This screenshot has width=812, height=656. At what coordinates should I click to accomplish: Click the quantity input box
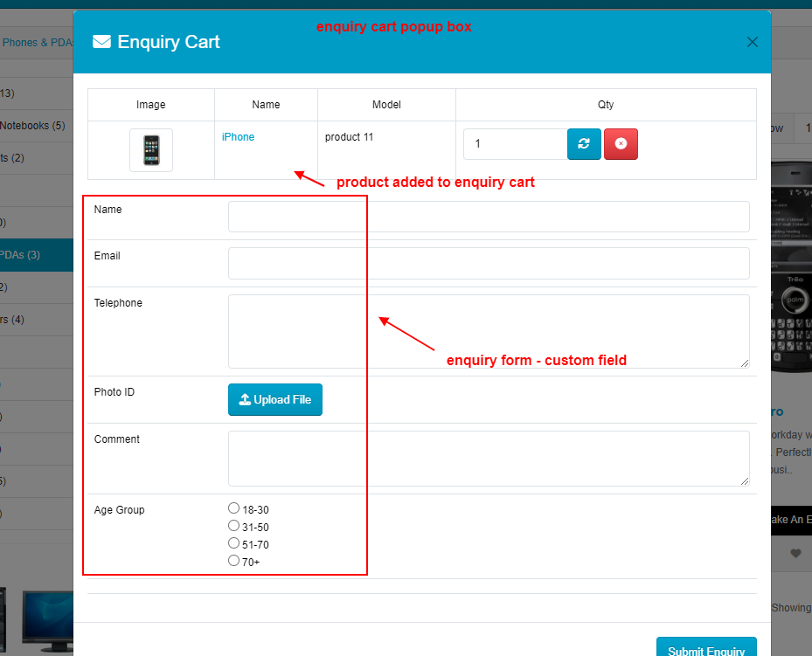coord(515,144)
